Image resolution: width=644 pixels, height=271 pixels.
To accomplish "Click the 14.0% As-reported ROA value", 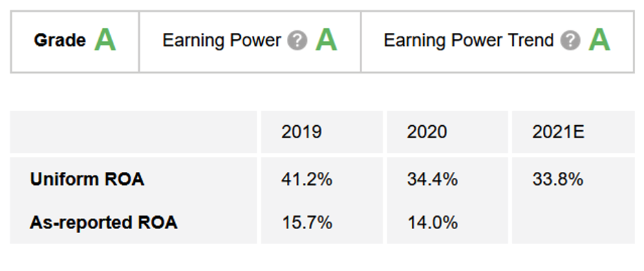I will (x=433, y=223).
